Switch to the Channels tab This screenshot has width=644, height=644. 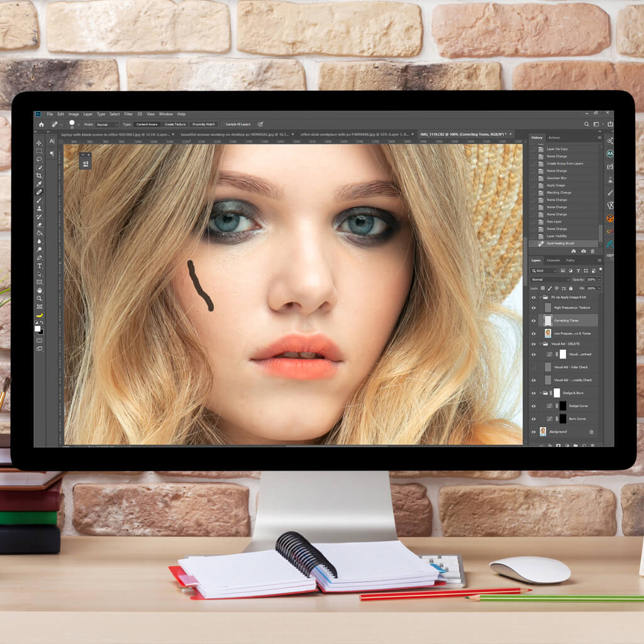(x=553, y=260)
